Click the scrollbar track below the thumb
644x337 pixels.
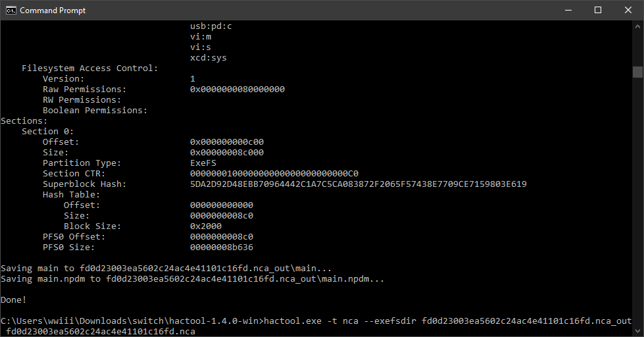637,201
